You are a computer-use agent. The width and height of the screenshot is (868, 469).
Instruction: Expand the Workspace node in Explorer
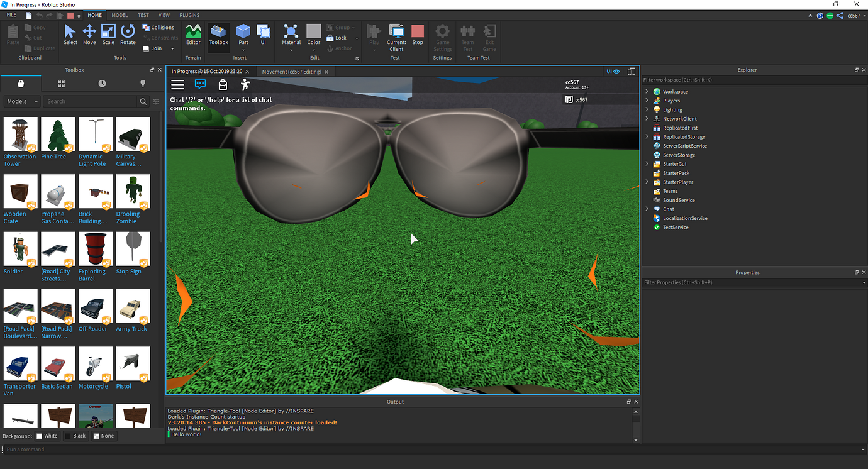pos(647,92)
